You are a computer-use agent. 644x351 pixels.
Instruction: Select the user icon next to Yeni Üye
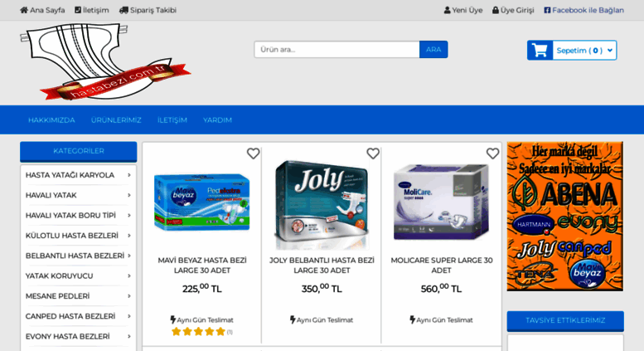(x=447, y=10)
